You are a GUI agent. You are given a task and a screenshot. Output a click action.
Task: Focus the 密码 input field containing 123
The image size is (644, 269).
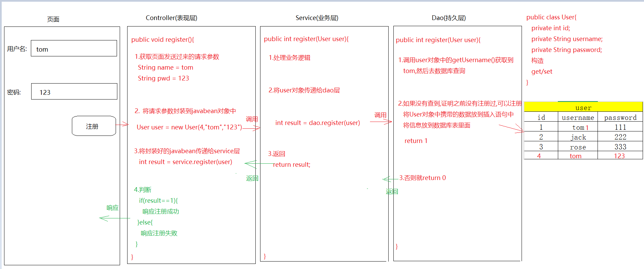click(x=74, y=92)
